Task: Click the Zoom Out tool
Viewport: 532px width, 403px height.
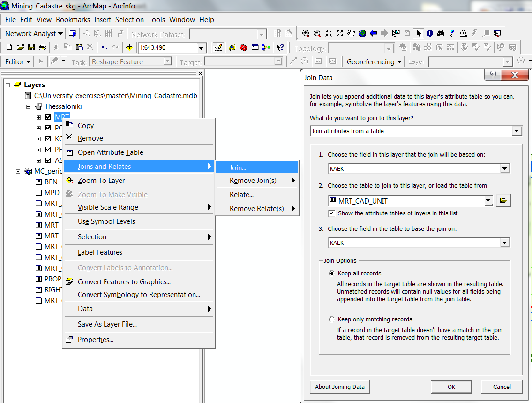Action: point(317,33)
